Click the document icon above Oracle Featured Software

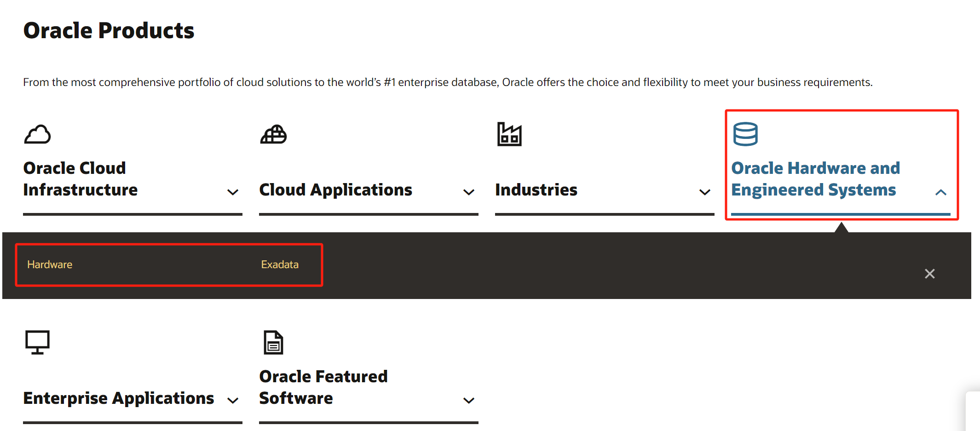273,342
